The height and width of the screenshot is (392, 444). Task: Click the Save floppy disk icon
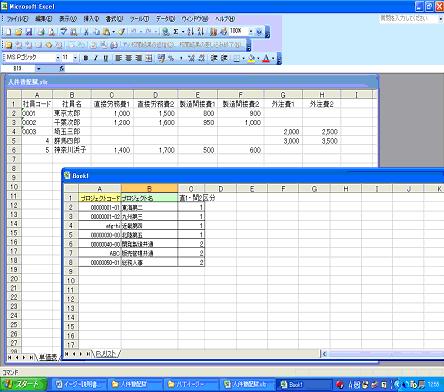(29, 32)
